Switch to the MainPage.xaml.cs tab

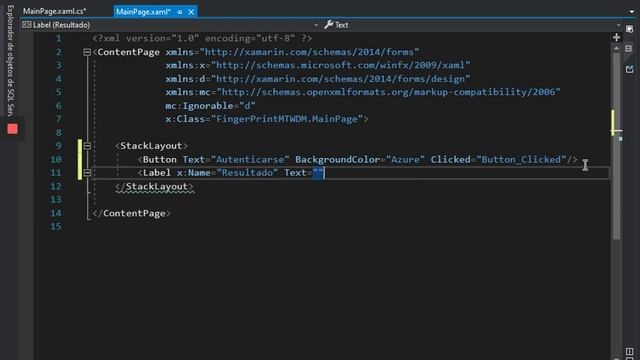point(54,11)
